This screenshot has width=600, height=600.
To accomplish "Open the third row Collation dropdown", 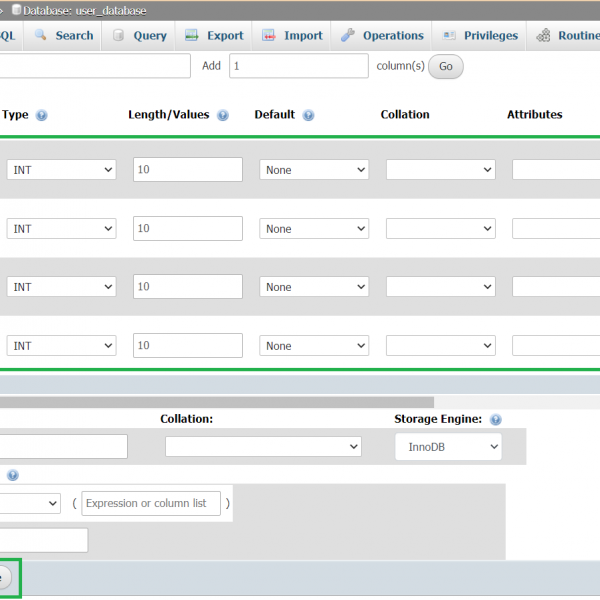I will pyautogui.click(x=440, y=287).
